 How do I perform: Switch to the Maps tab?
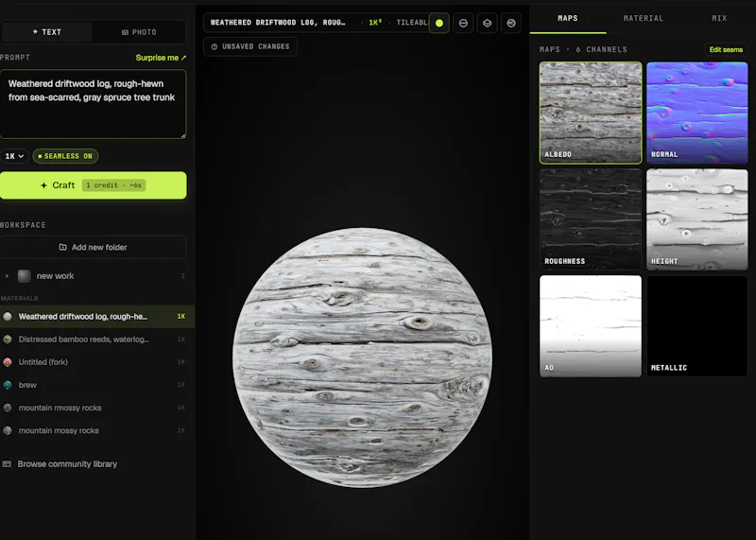tap(568, 18)
